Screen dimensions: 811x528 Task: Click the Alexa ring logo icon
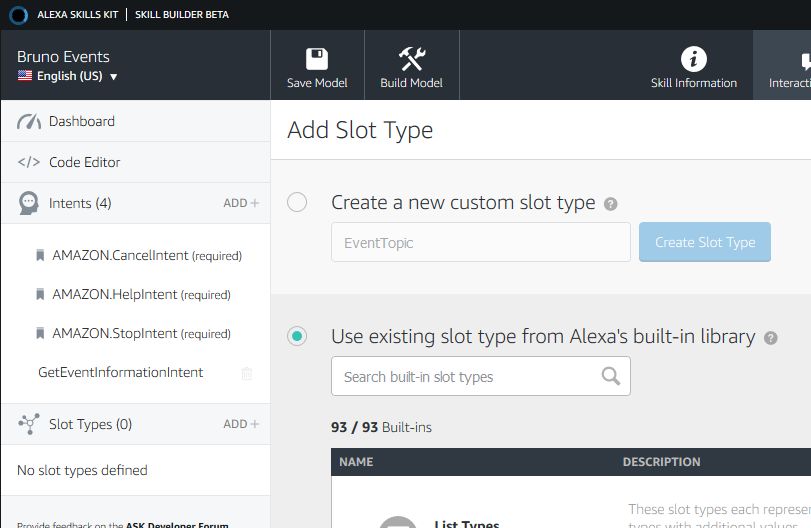[x=18, y=15]
